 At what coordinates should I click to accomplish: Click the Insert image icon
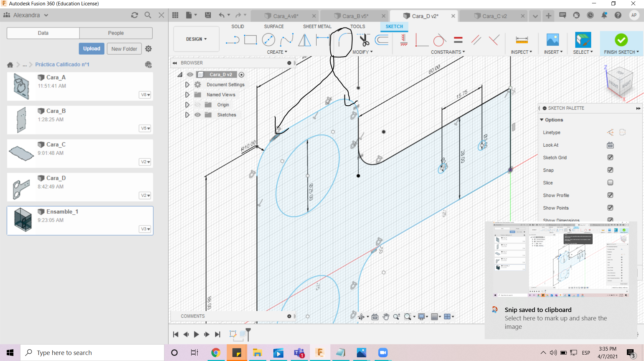tap(552, 40)
